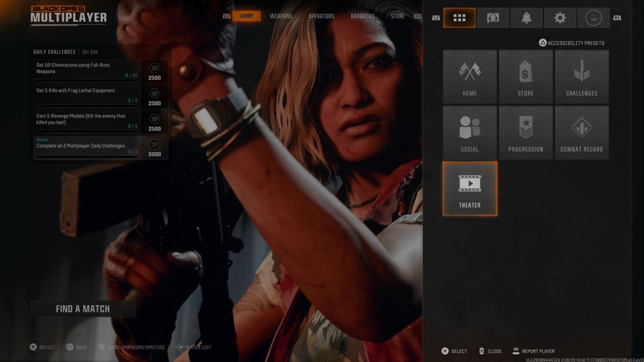The image size is (644, 362).
Task: Click the XP icon for Revenge Medals challenge
Action: (155, 119)
